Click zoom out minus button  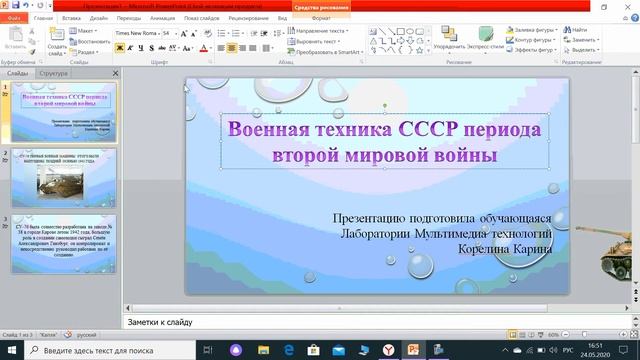pyautogui.click(x=566, y=335)
